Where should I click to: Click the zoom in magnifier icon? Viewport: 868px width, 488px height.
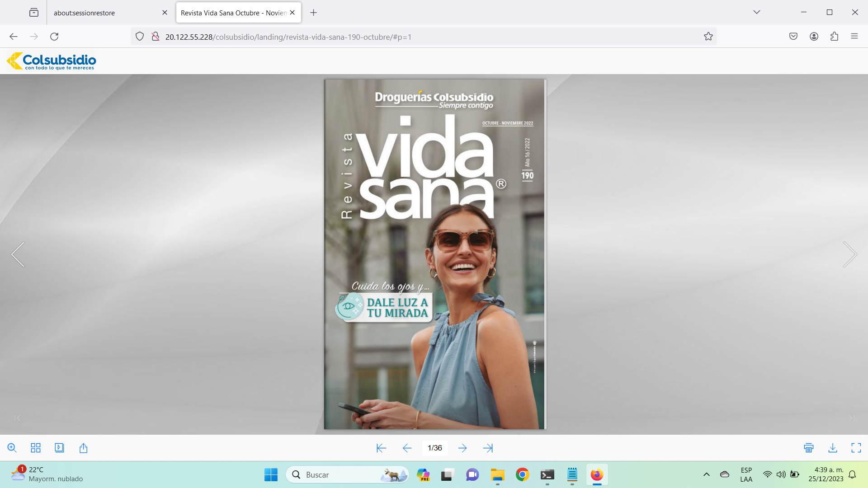tap(12, 448)
